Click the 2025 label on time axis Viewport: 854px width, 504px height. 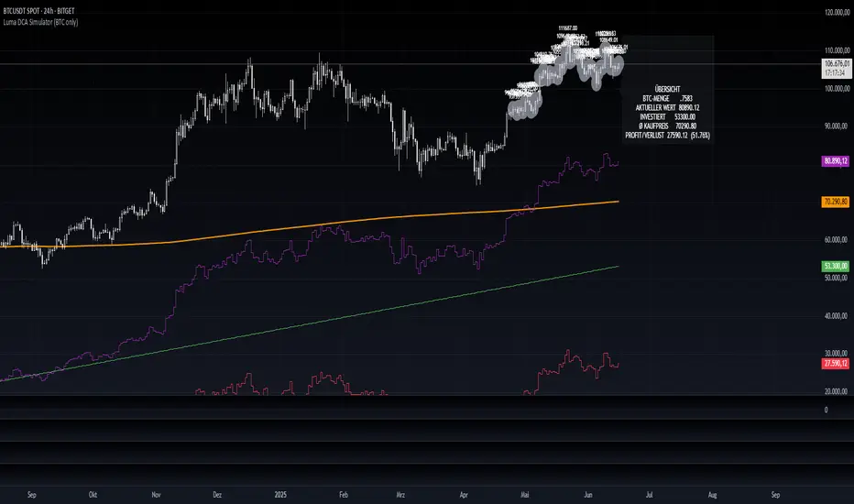point(280,495)
